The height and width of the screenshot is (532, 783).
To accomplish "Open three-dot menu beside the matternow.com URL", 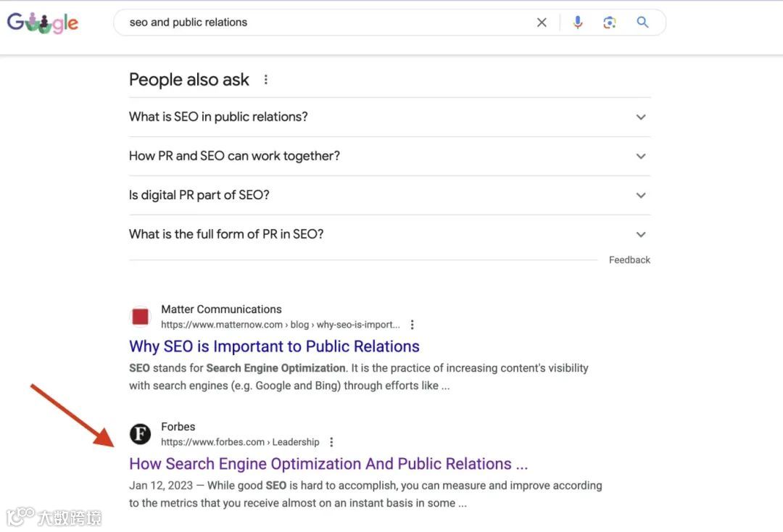I will click(x=412, y=325).
